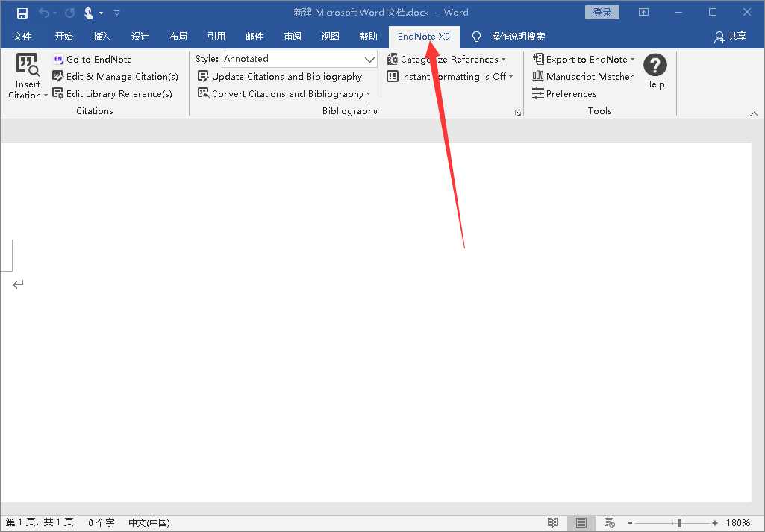Toggle Instant Formatting is Off
The height and width of the screenshot is (532, 765).
(x=450, y=77)
